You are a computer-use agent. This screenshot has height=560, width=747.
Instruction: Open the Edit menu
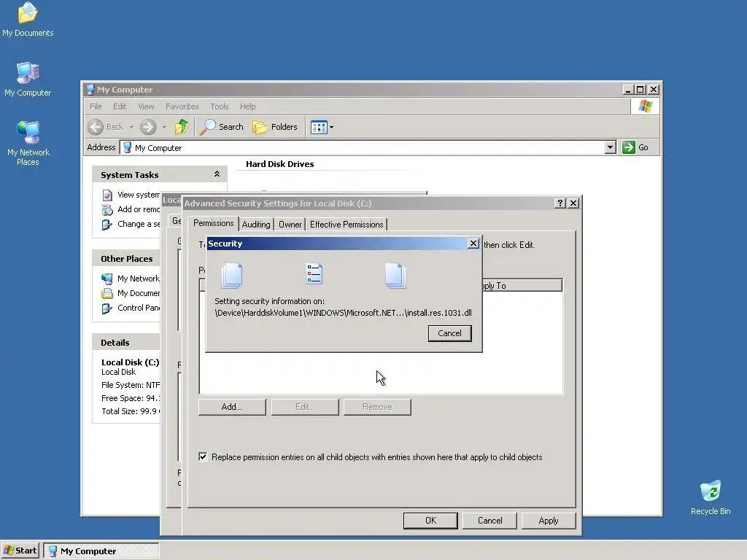[120, 106]
